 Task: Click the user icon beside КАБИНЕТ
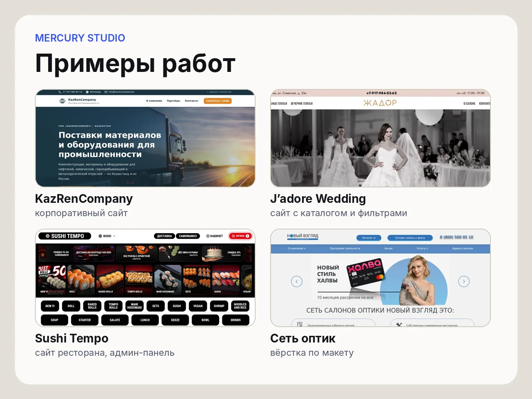208,236
